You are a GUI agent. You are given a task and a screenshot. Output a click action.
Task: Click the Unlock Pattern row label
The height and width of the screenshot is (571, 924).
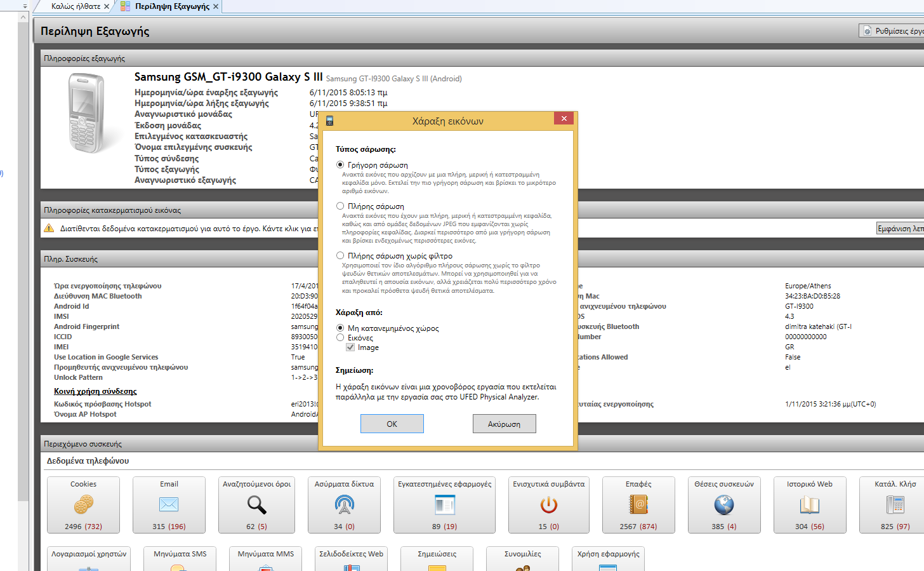pos(78,377)
